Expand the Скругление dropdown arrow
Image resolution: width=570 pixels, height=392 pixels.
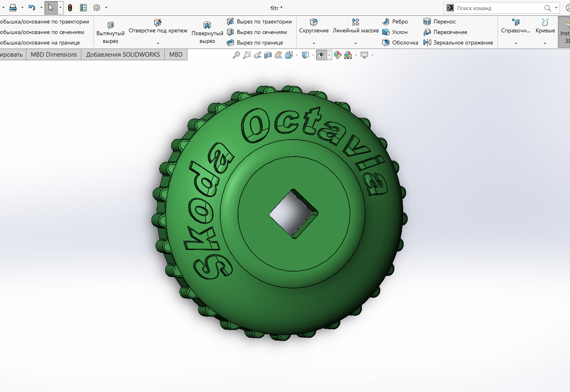click(x=314, y=43)
